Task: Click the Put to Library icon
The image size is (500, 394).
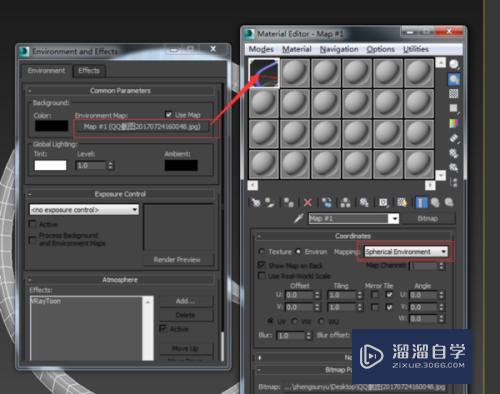Action: click(364, 202)
